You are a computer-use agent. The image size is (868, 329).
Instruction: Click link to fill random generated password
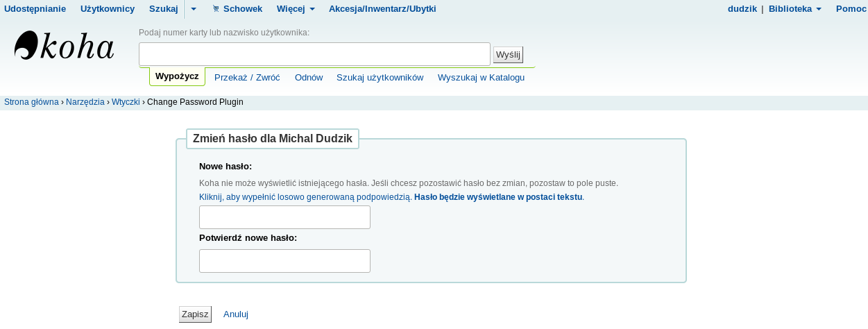(305, 197)
